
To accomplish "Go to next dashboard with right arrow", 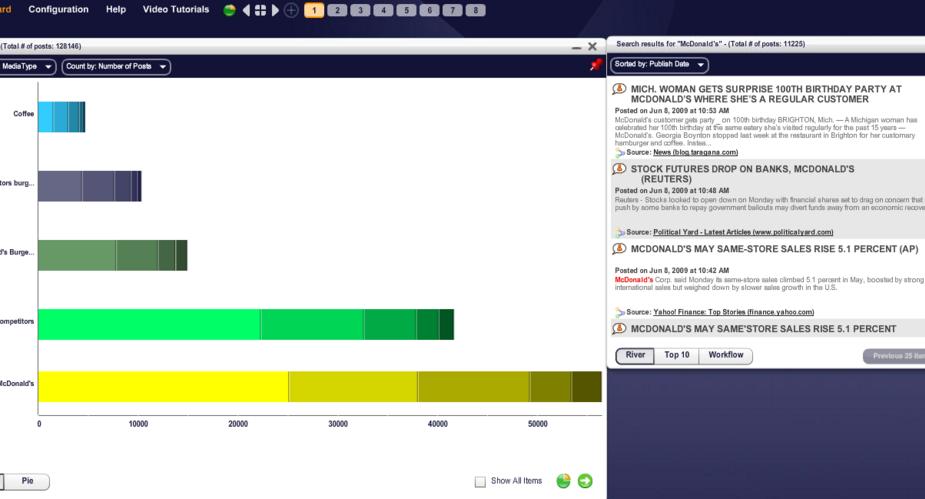I will click(275, 10).
